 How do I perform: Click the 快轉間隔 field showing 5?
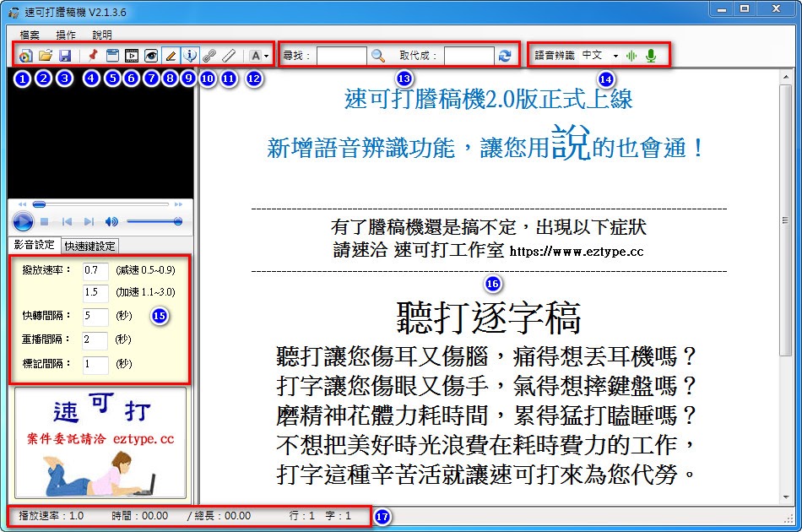pos(95,316)
